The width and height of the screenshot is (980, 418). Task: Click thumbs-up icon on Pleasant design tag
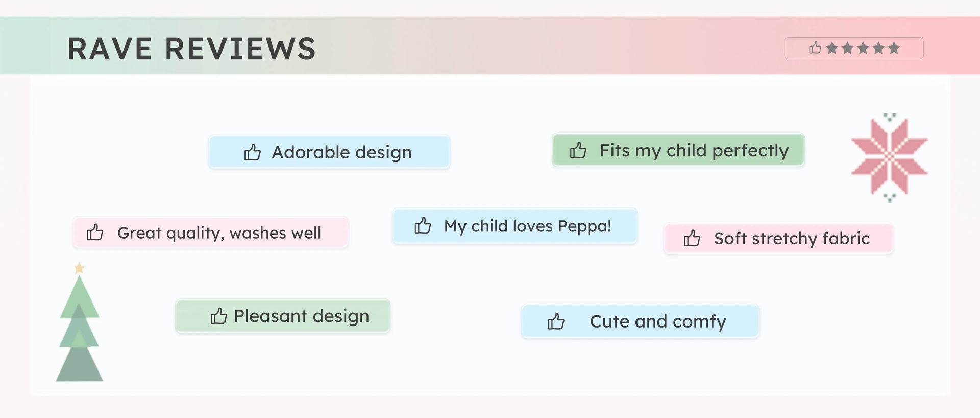tap(218, 316)
